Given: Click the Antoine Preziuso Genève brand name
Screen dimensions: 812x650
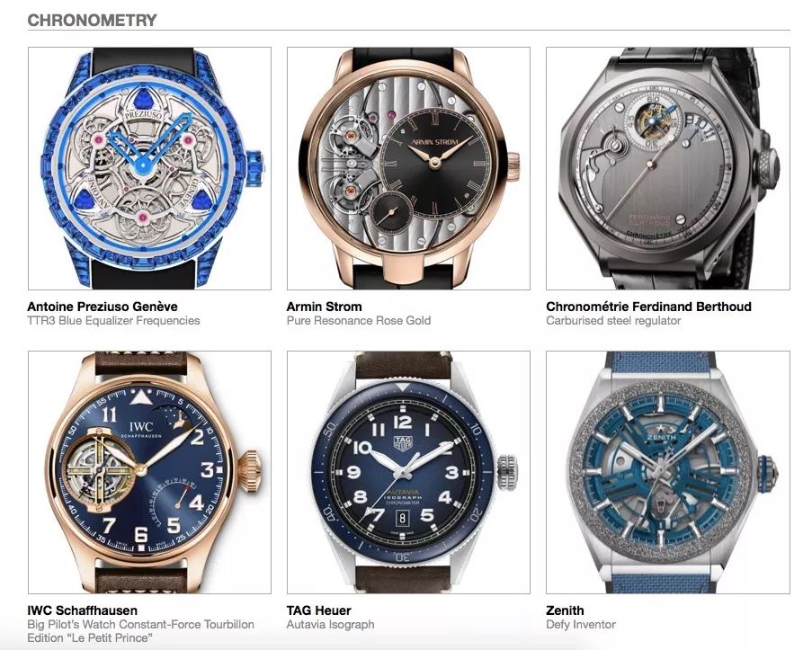Looking at the screenshot, I should point(103,307).
